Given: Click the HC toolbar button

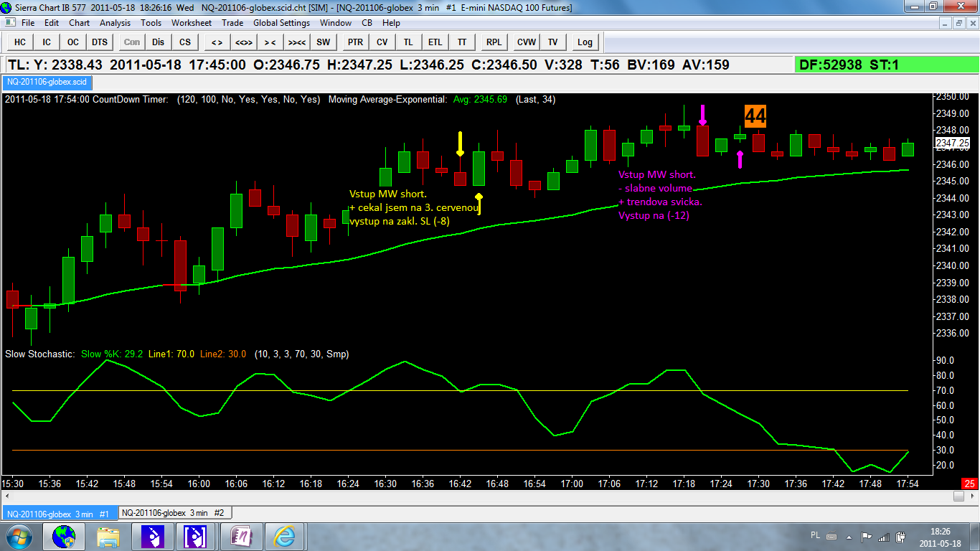Looking at the screenshot, I should (20, 42).
